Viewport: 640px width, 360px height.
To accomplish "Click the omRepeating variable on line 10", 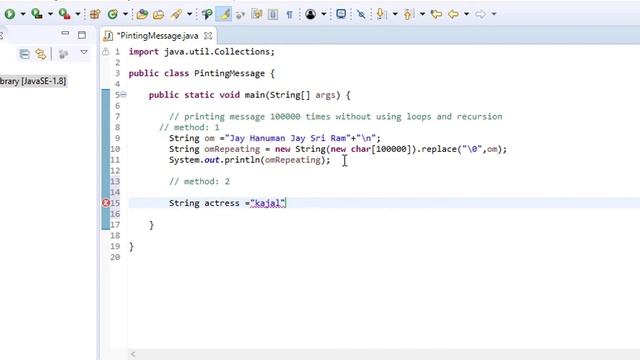I will pyautogui.click(x=232, y=149).
